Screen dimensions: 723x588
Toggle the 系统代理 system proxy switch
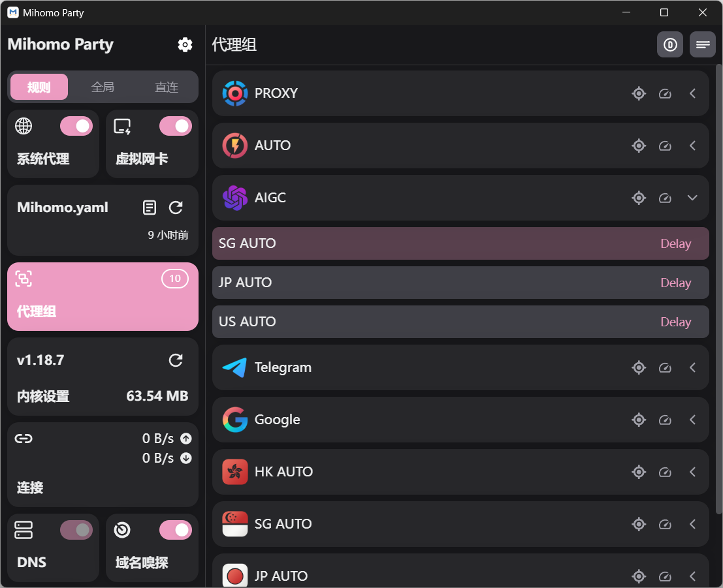(x=76, y=126)
